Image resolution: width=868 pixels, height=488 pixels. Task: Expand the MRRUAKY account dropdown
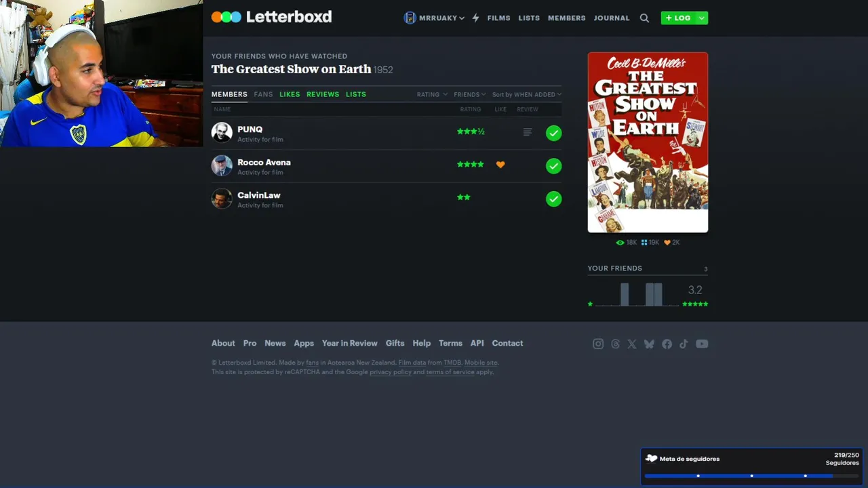pyautogui.click(x=461, y=18)
